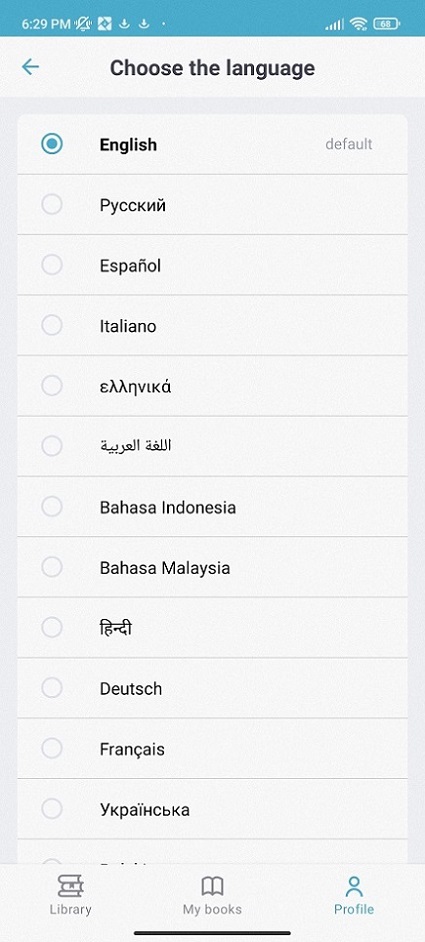Select Bahasa Indonesia language
425x942 pixels.
pos(212,507)
